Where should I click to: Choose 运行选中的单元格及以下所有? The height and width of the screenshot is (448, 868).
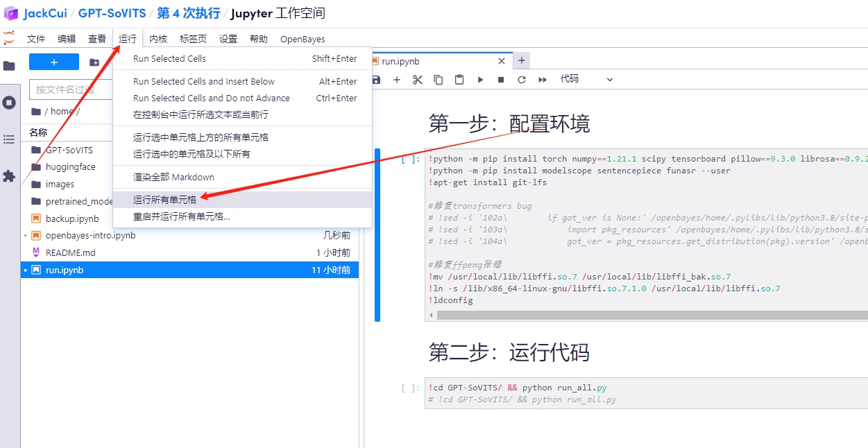click(x=243, y=154)
